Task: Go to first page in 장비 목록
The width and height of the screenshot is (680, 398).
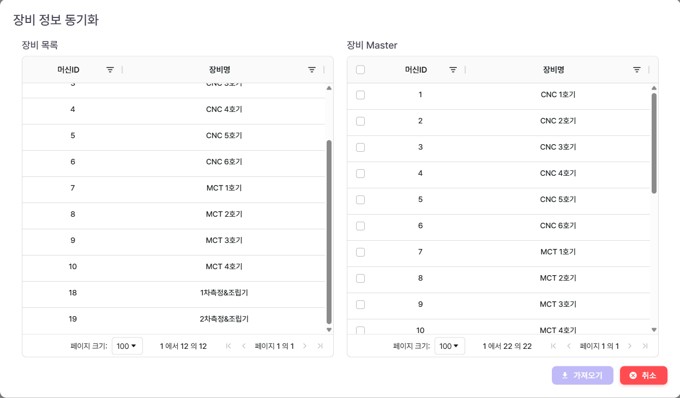Action: [x=229, y=346]
